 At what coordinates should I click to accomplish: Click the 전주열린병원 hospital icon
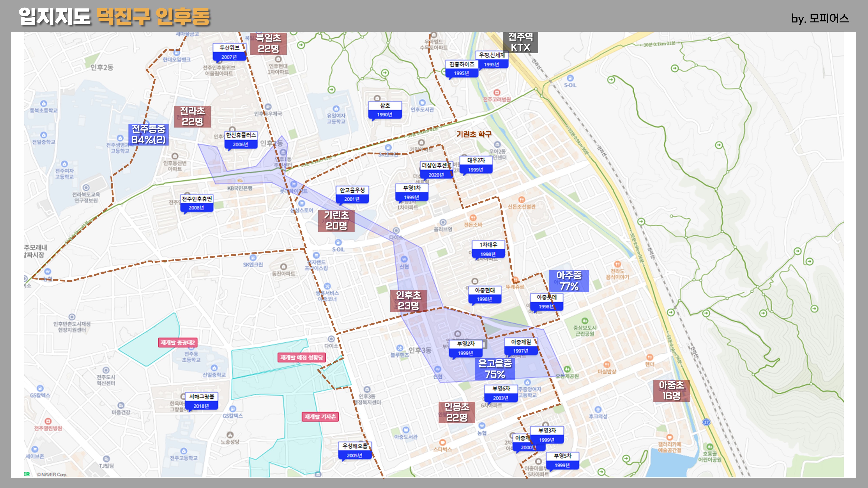[x=48, y=421]
